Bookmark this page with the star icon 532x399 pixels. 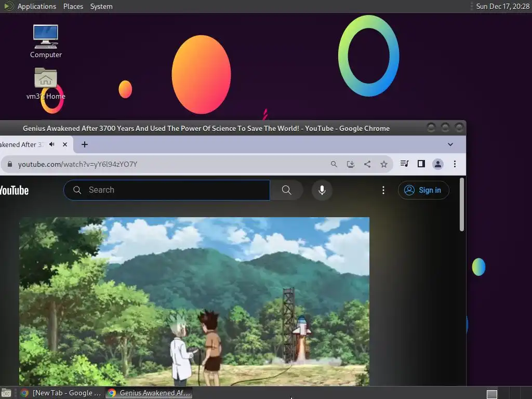[x=384, y=164]
